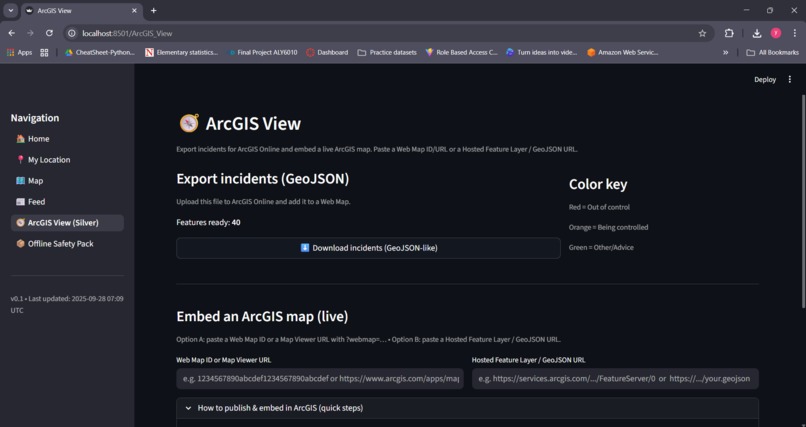806x427 pixels.
Task: Click the page vertical scrollbar
Action: pos(803,201)
